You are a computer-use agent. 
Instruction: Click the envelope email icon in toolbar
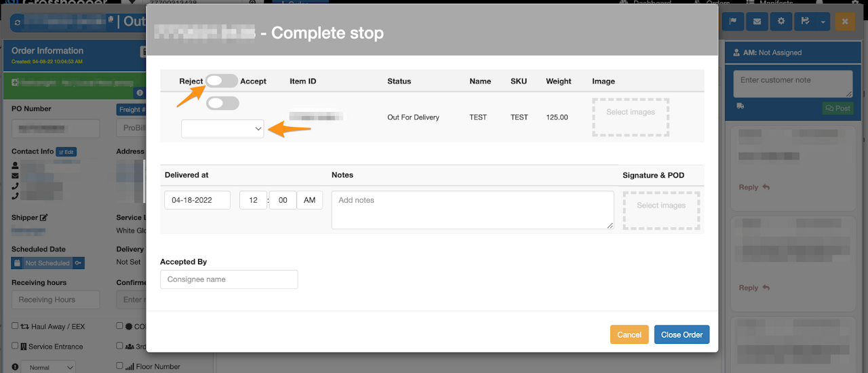click(x=757, y=22)
